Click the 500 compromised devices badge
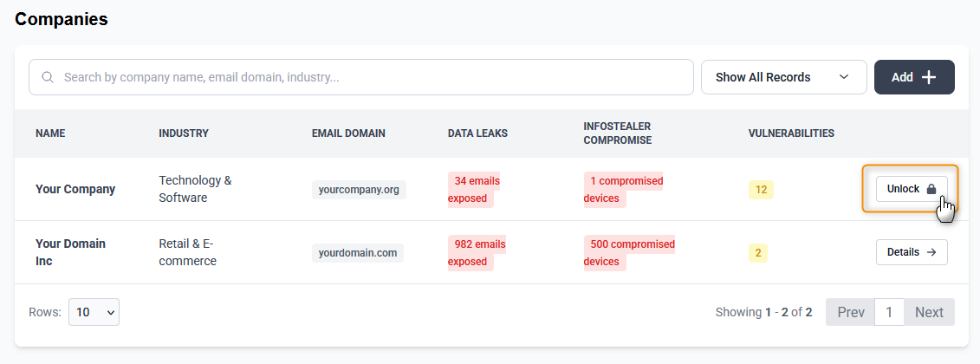The height and width of the screenshot is (364, 980). pyautogui.click(x=629, y=253)
